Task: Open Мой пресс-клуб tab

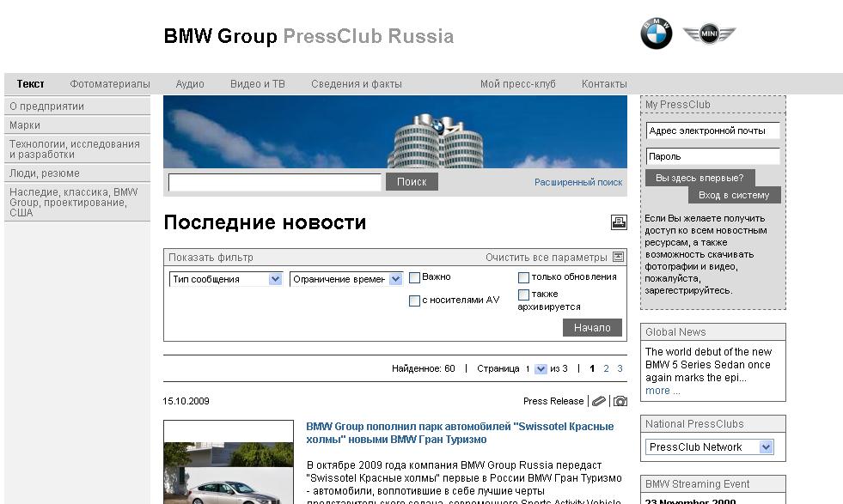Action: 517,84
